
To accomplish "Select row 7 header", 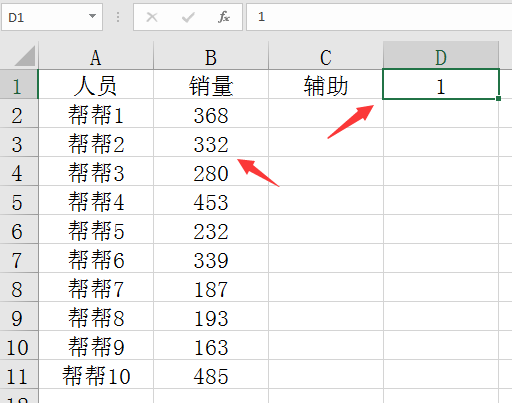I will click(19, 258).
